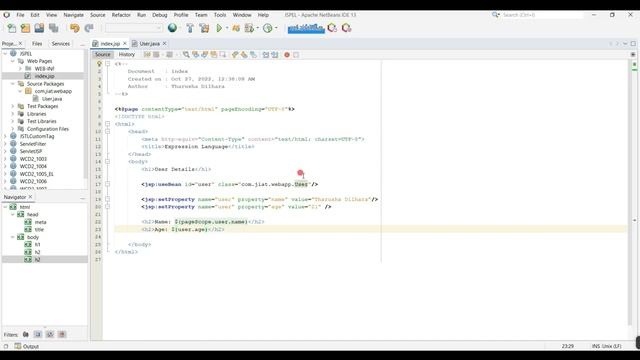The height and width of the screenshot is (360, 640).
Task: Switch editor to History view
Action: point(127,54)
